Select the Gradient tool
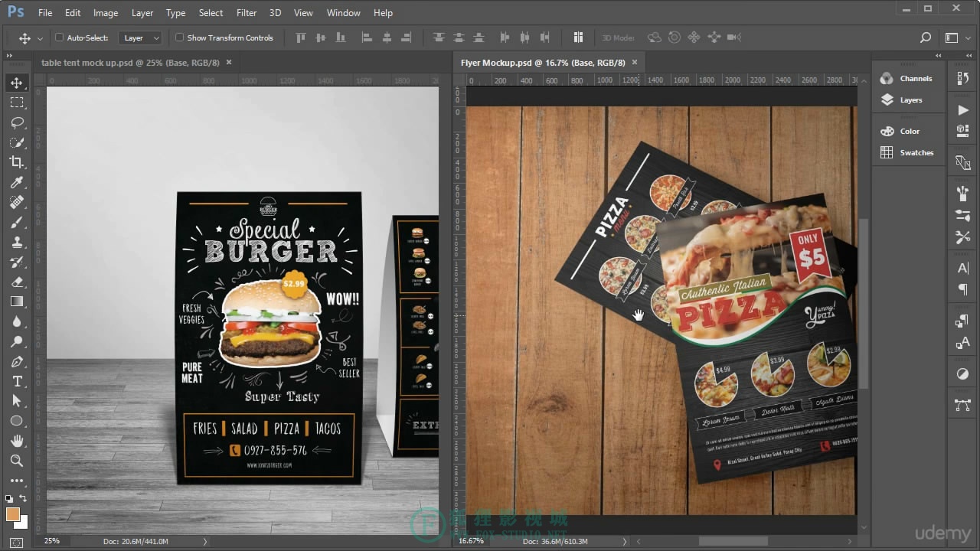 17,302
